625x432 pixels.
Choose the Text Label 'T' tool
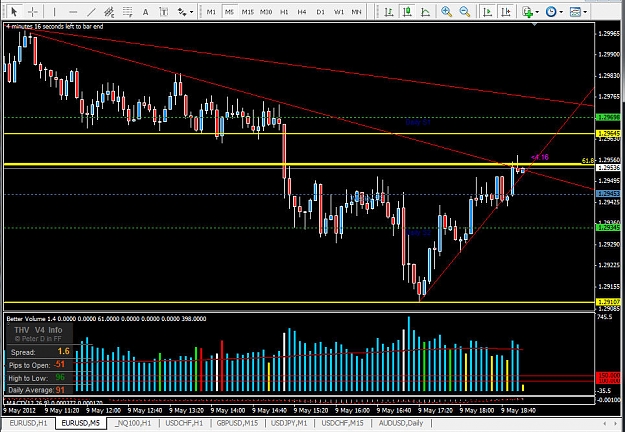click(163, 12)
